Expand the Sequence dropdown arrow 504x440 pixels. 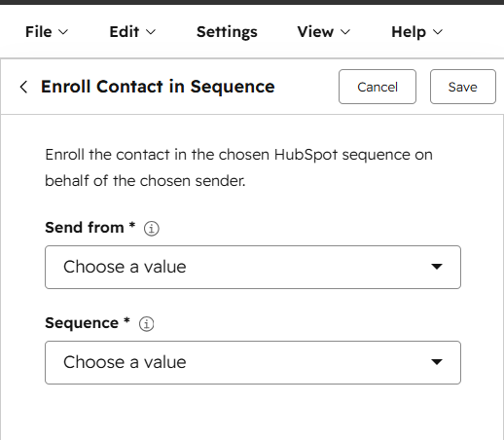tap(437, 362)
